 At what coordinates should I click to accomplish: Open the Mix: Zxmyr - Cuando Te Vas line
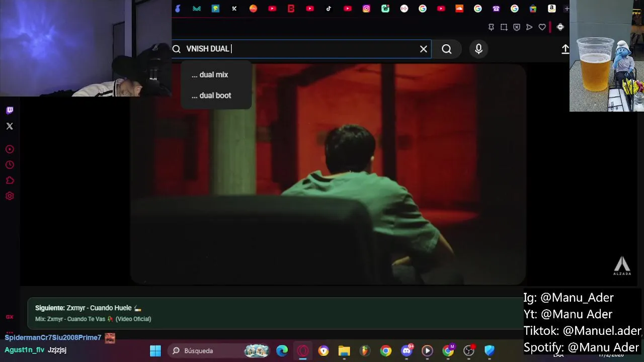click(93, 319)
